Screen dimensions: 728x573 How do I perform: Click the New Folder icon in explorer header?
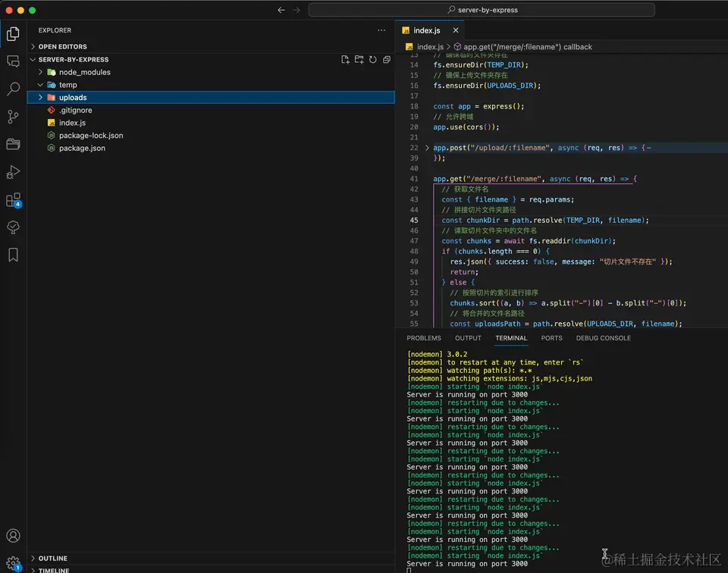tap(359, 59)
